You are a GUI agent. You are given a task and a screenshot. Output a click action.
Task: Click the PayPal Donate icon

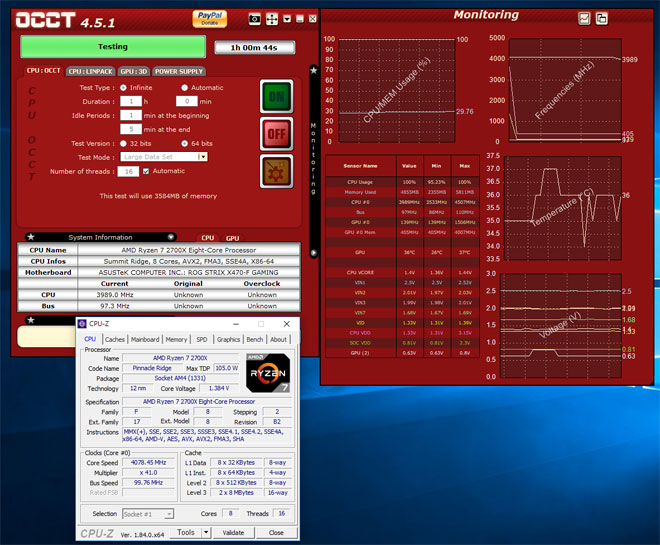click(x=210, y=19)
